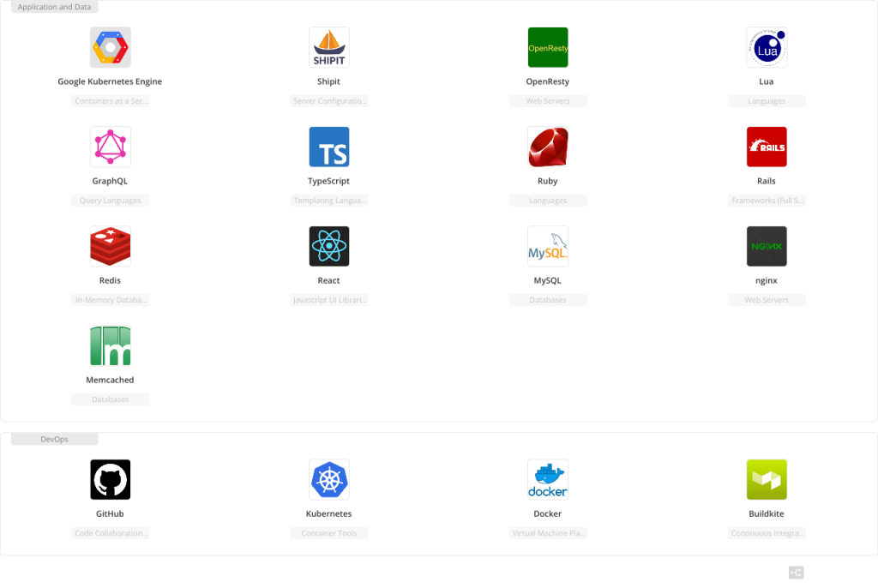
Task: Click the 'Containers as a Ser...' category tag
Action: [x=111, y=101]
